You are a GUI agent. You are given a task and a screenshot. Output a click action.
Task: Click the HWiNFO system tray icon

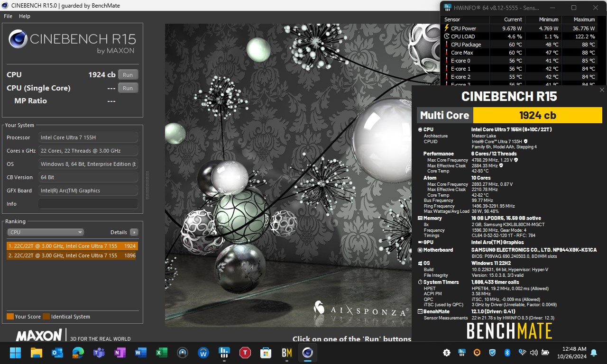click(462, 353)
